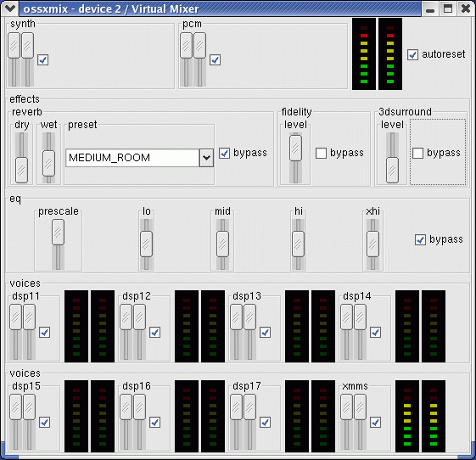Click the eq prescale slider handle

[x=58, y=233]
